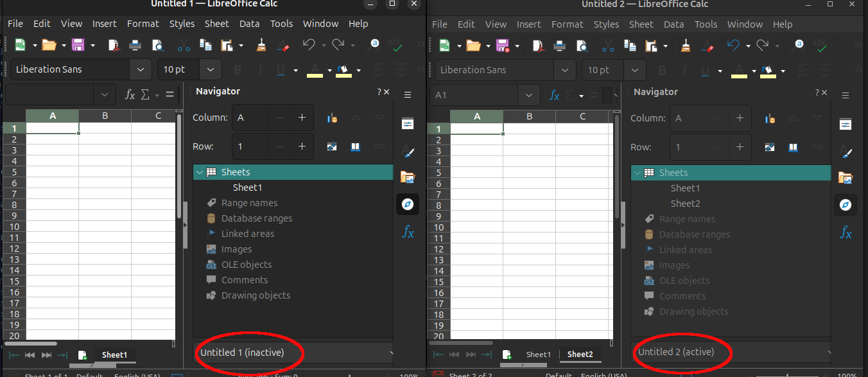Toggle Scenarios view in Untitled 2 Navigator
The image size is (868, 377).
793,147
